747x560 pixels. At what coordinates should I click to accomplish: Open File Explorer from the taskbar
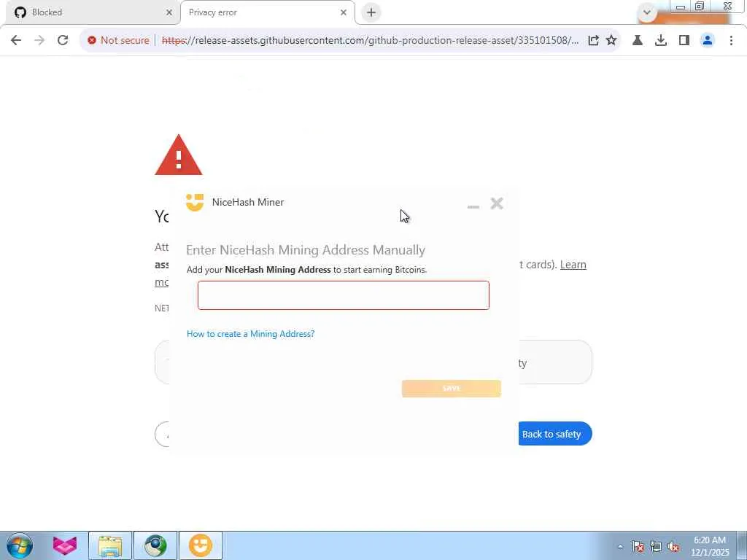[x=110, y=545]
